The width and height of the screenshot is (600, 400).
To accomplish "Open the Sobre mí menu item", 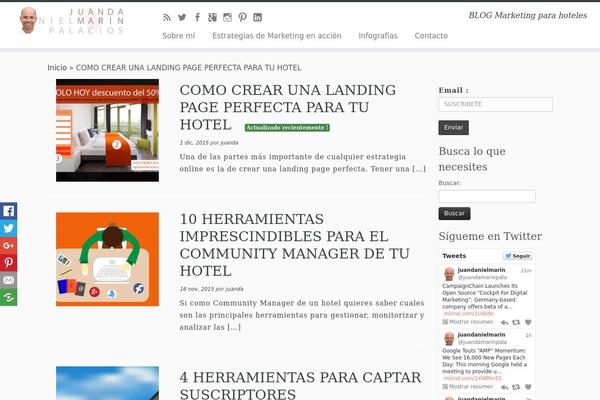I will pos(178,36).
